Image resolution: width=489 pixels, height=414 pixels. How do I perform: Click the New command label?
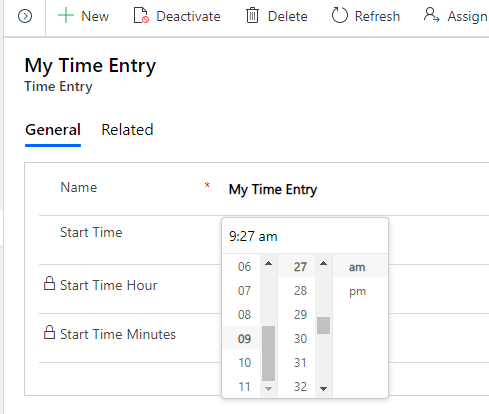[95, 16]
